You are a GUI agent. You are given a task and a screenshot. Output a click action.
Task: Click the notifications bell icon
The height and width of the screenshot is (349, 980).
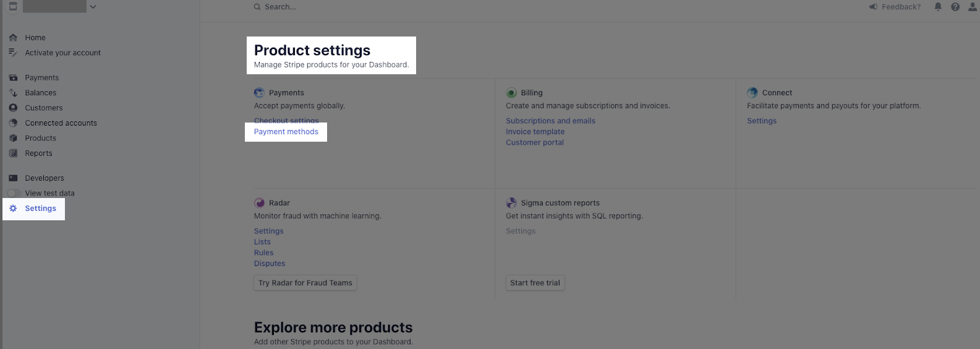(x=938, y=7)
